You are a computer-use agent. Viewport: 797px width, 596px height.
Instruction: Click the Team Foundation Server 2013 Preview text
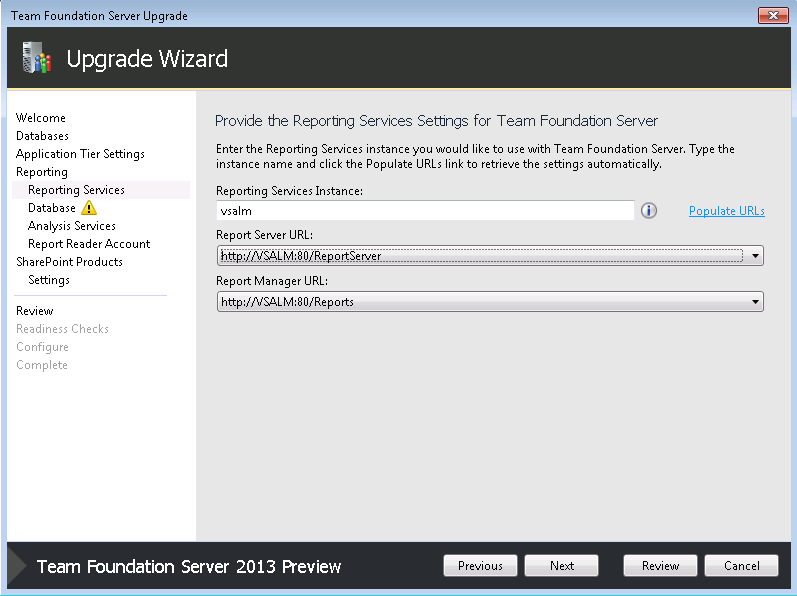(x=189, y=566)
